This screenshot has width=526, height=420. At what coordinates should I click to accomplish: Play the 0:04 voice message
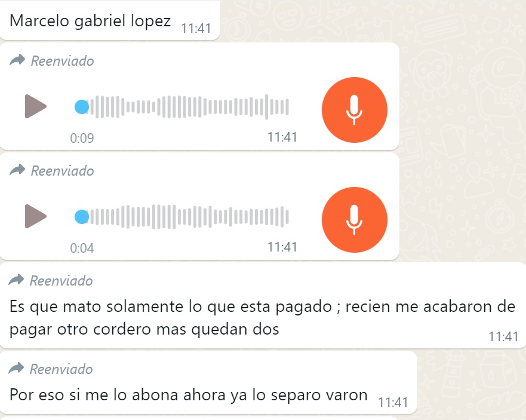point(36,216)
